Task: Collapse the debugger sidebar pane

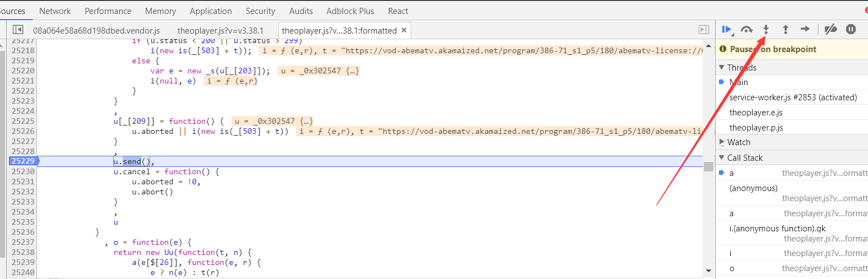Action: coord(704,30)
